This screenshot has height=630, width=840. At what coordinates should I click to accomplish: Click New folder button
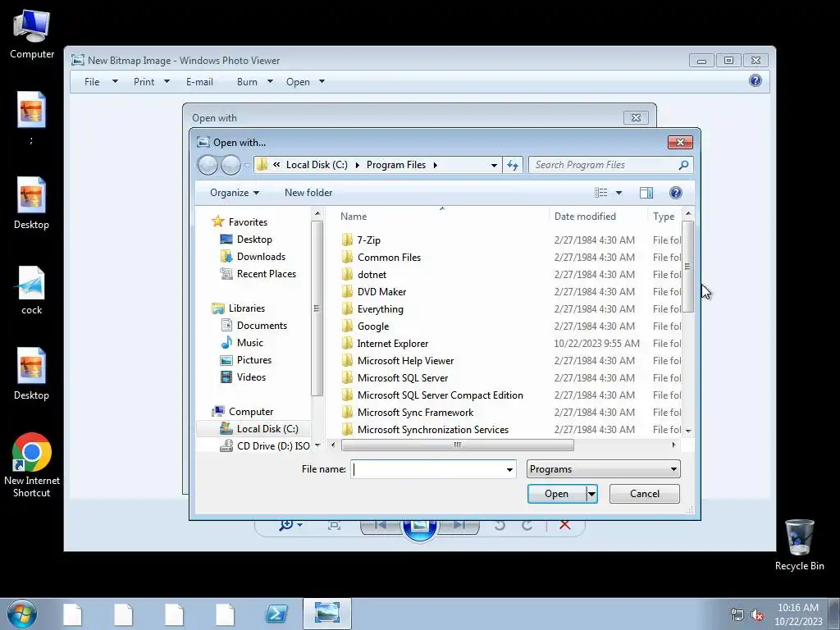coord(308,193)
